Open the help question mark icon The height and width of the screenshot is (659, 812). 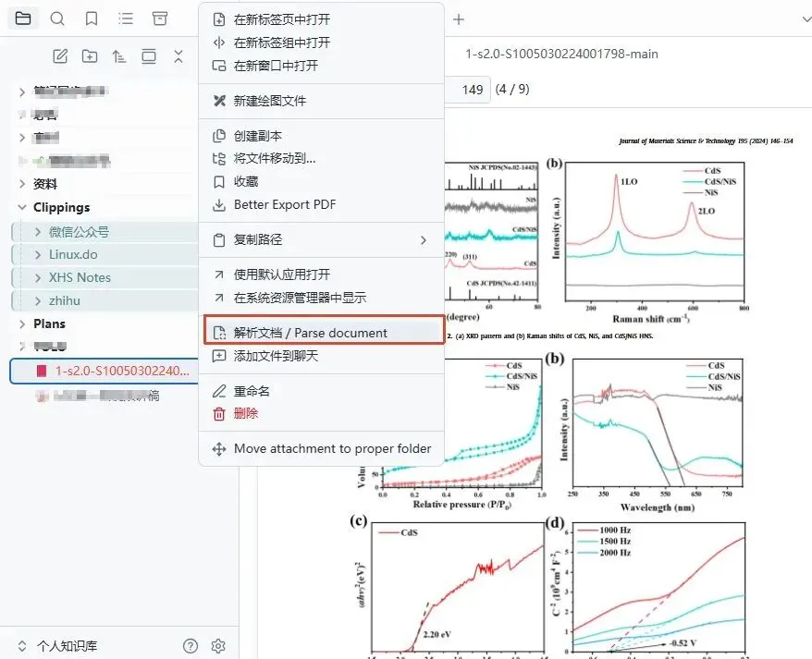tap(191, 645)
